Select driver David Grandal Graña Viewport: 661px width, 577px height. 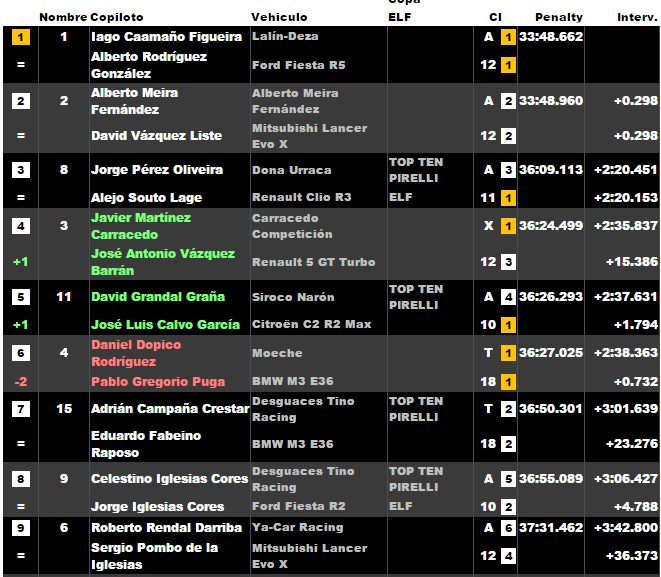tap(158, 297)
